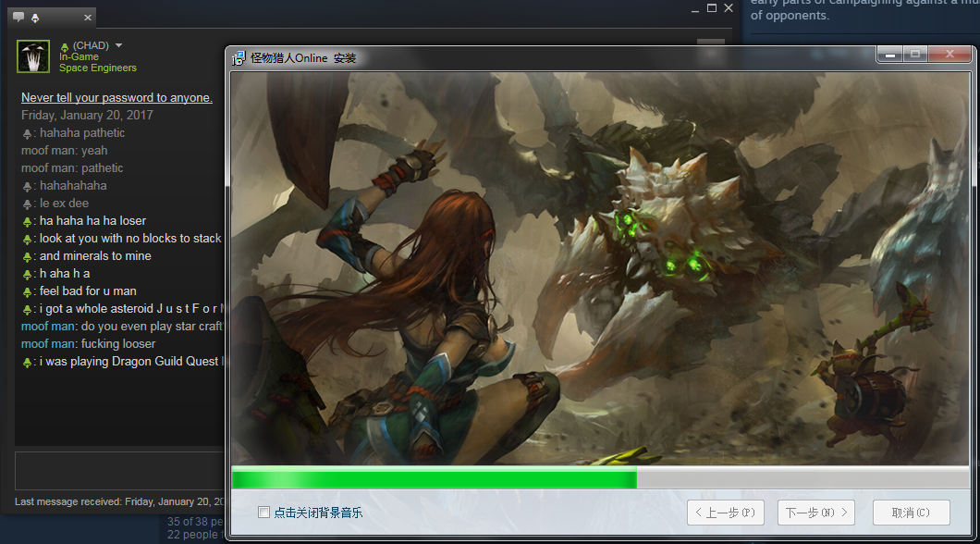Select the 'feel bad for u man' message
This screenshot has width=980, height=544.
coord(88,291)
